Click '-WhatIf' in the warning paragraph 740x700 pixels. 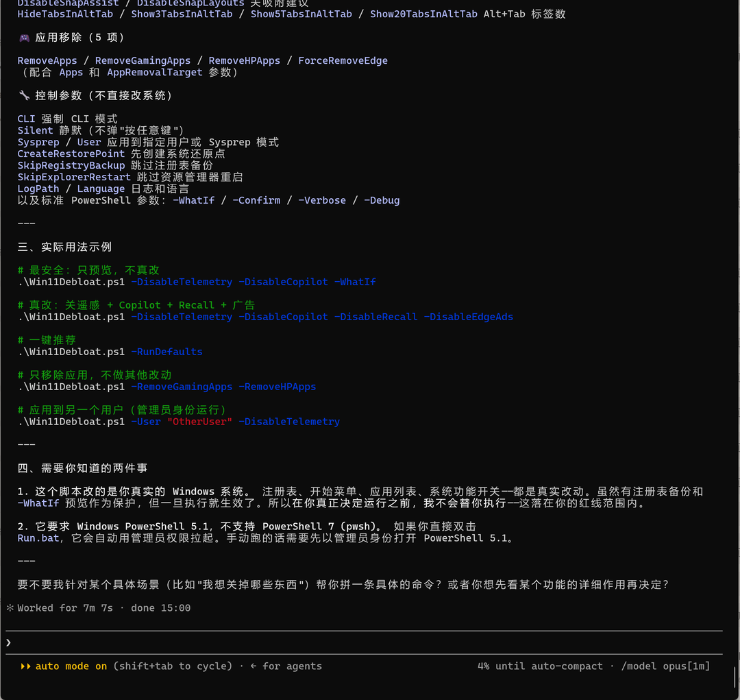(38, 503)
